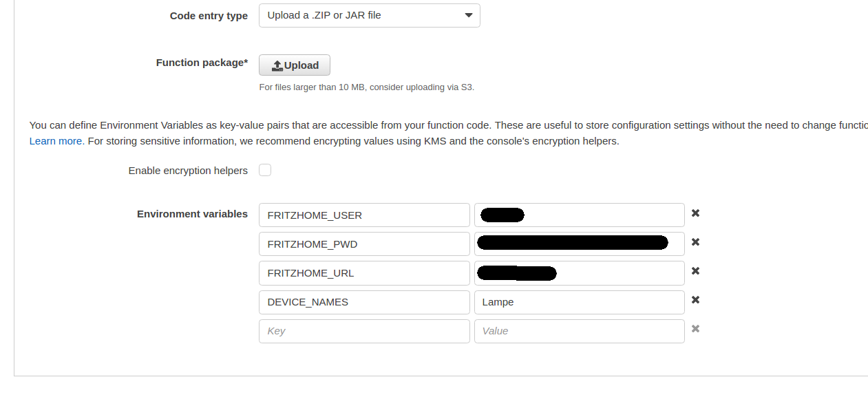Click the dropdown arrow next to Upload a .ZIP
The width and height of the screenshot is (868, 397).
click(x=468, y=15)
